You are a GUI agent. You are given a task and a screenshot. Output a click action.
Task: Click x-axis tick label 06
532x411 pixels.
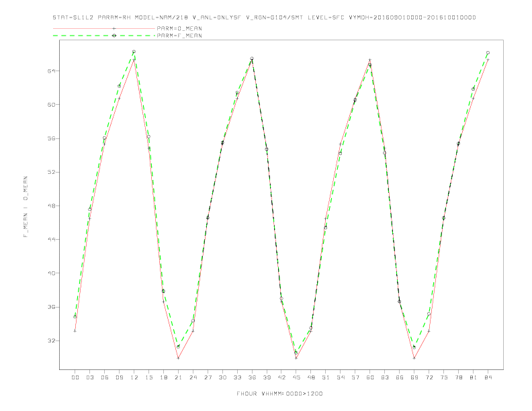[x=105, y=377]
